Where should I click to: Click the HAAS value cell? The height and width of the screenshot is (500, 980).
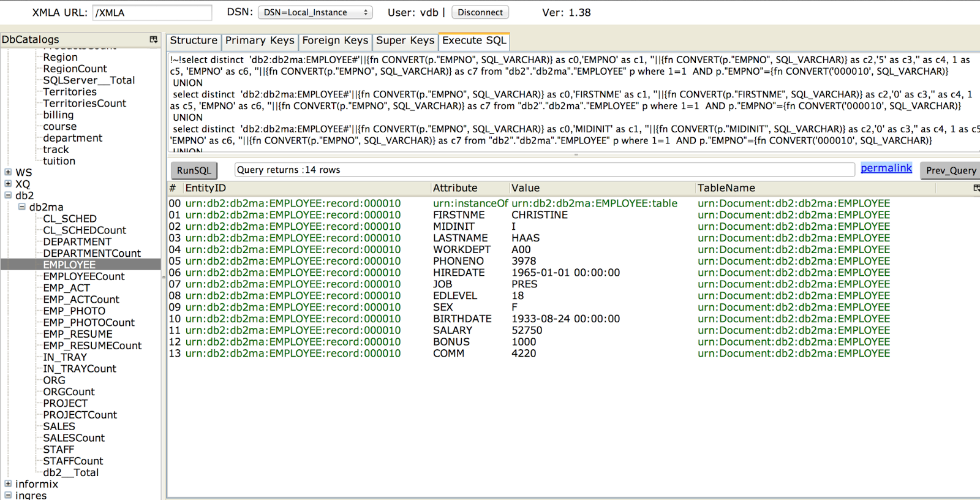click(x=526, y=238)
